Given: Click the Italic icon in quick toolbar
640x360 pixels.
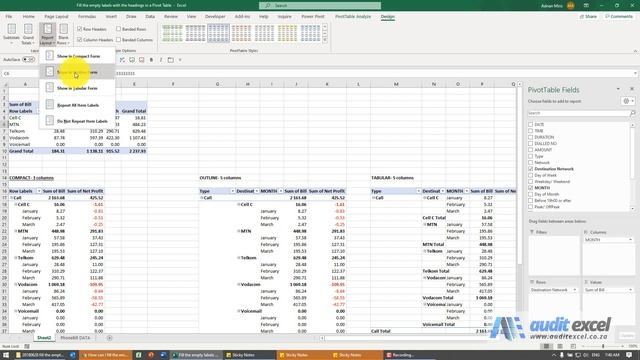Looking at the screenshot, I should point(161,60).
